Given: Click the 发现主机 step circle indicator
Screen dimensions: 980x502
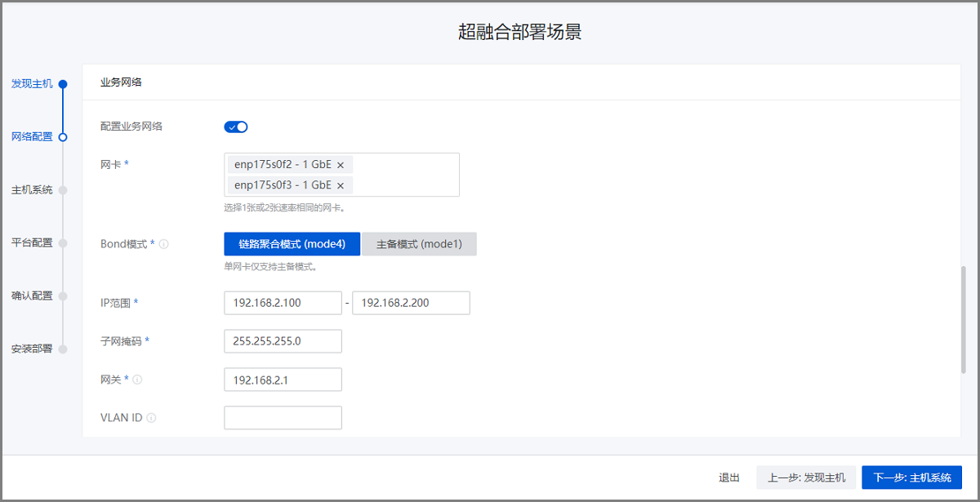Looking at the screenshot, I should (63, 84).
